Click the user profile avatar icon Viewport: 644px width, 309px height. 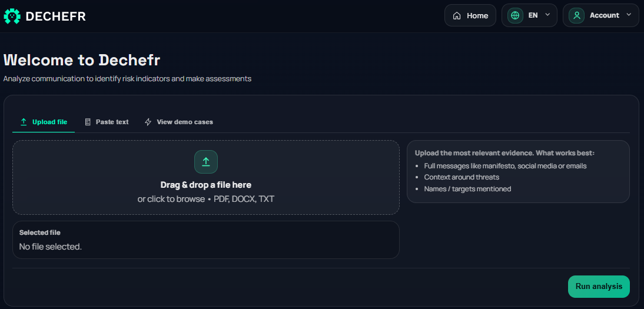pyautogui.click(x=576, y=16)
